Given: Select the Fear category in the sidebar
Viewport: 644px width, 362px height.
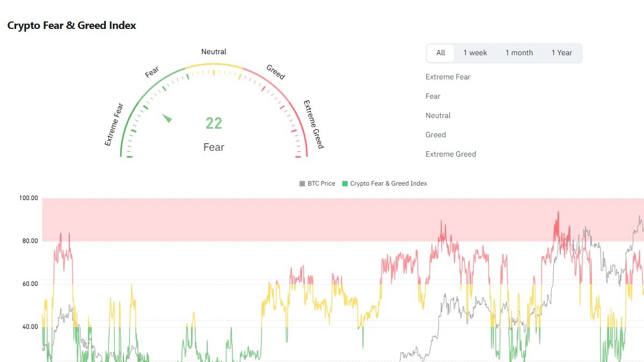Looking at the screenshot, I should [433, 96].
